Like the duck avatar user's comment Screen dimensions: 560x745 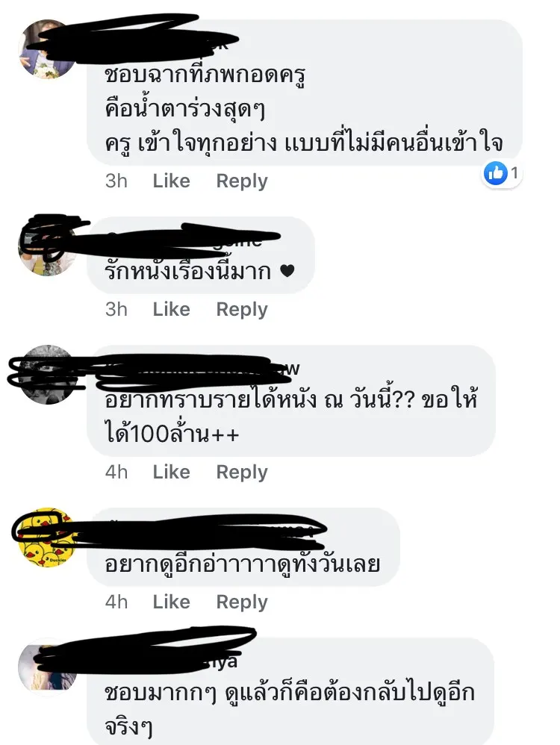tap(171, 602)
